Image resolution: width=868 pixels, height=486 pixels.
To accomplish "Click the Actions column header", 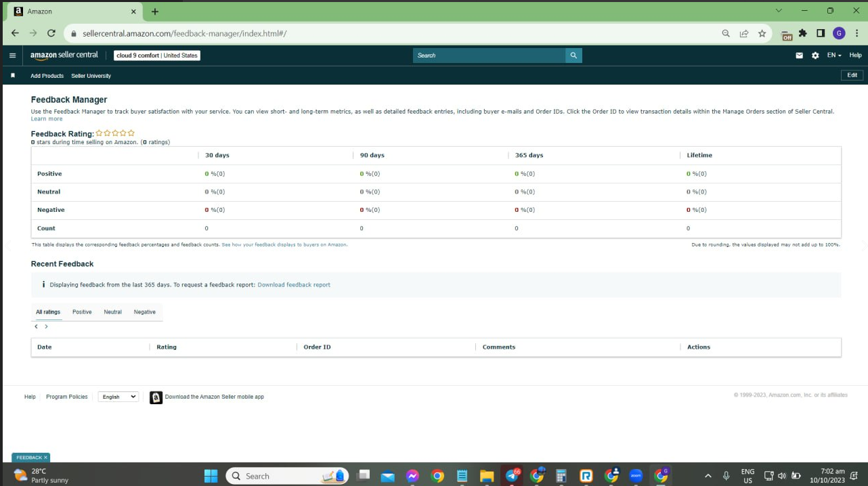I will 699,347.
